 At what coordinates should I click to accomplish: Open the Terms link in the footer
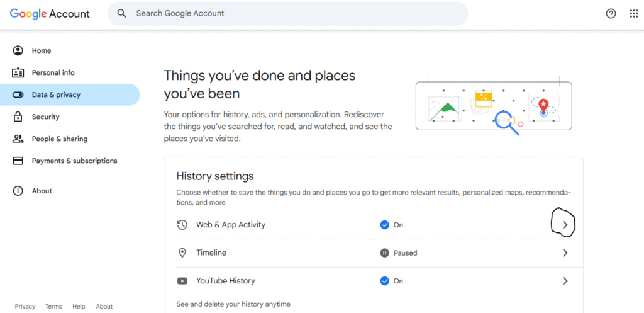pos(53,307)
